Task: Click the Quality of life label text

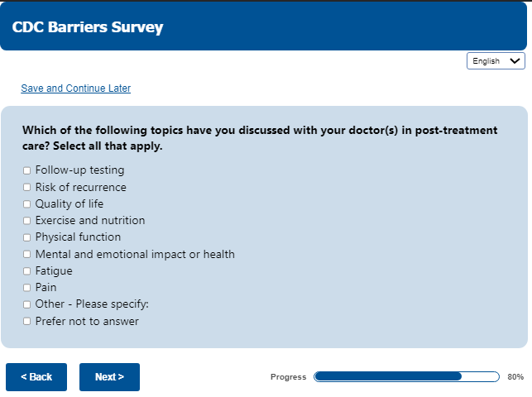Action: click(69, 203)
